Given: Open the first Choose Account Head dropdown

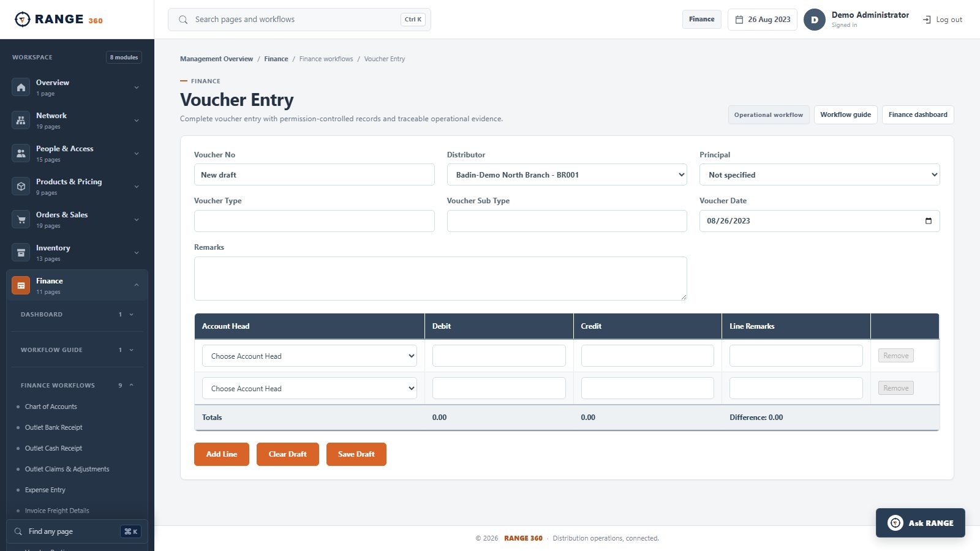Looking at the screenshot, I should (309, 356).
